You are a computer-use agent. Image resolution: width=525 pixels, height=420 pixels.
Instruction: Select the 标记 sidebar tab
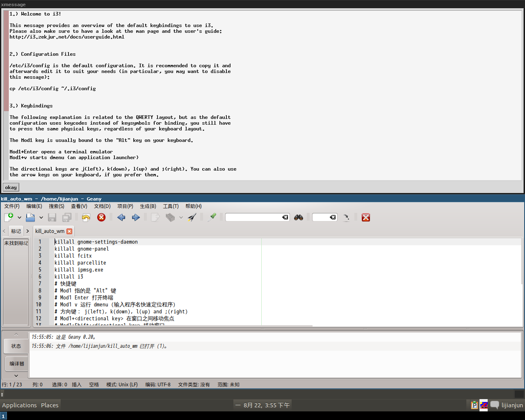pos(16,231)
